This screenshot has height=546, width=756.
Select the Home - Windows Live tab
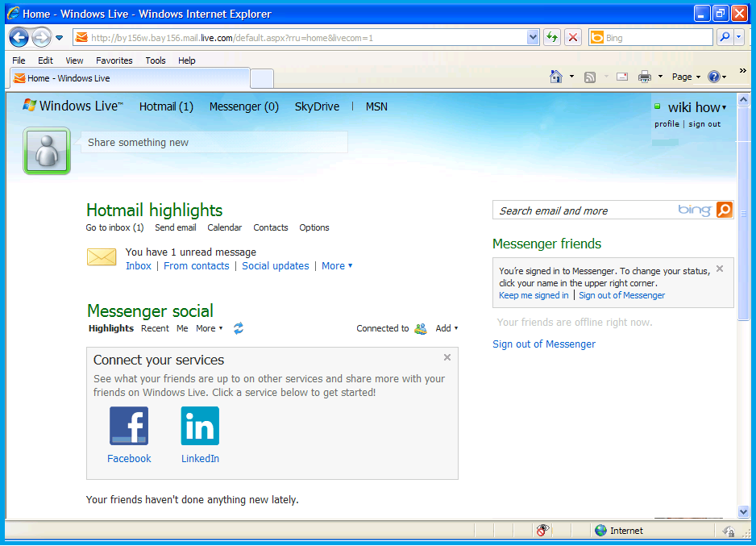[x=130, y=78]
